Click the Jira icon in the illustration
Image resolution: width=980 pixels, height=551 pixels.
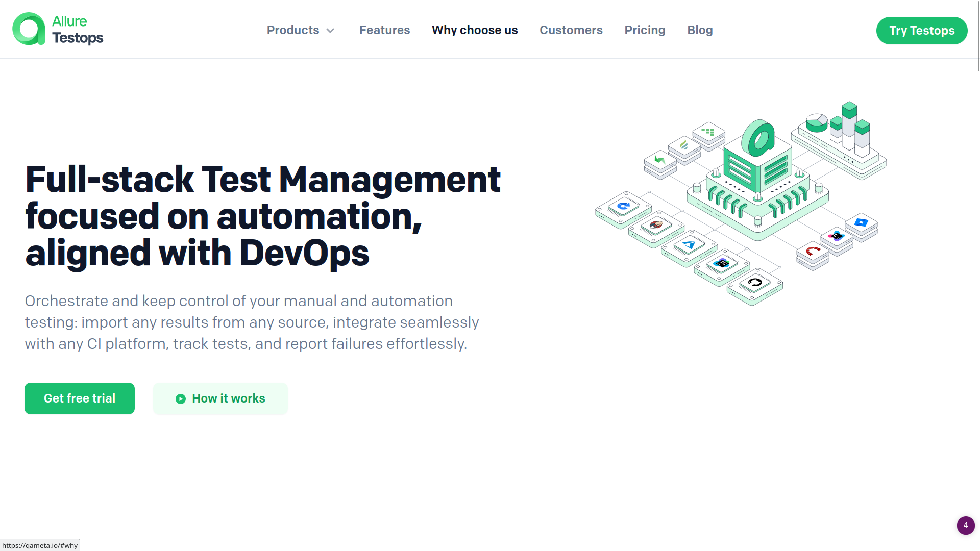pos(862,222)
